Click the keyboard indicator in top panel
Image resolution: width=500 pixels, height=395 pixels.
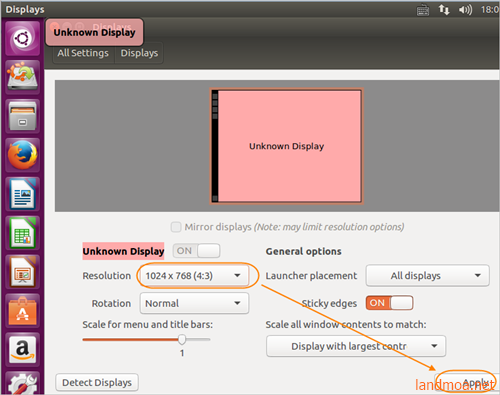pos(423,10)
